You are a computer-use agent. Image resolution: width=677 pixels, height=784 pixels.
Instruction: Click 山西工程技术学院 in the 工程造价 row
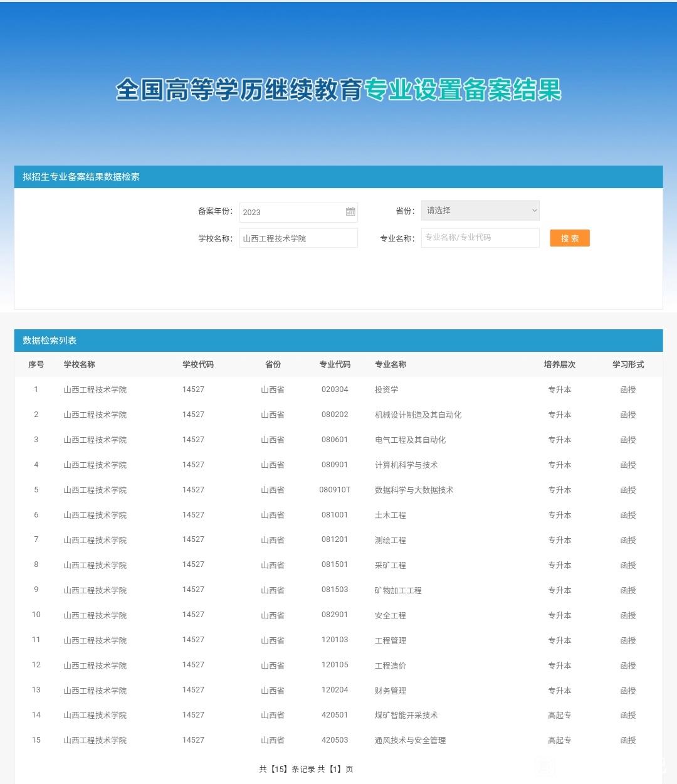(x=95, y=665)
